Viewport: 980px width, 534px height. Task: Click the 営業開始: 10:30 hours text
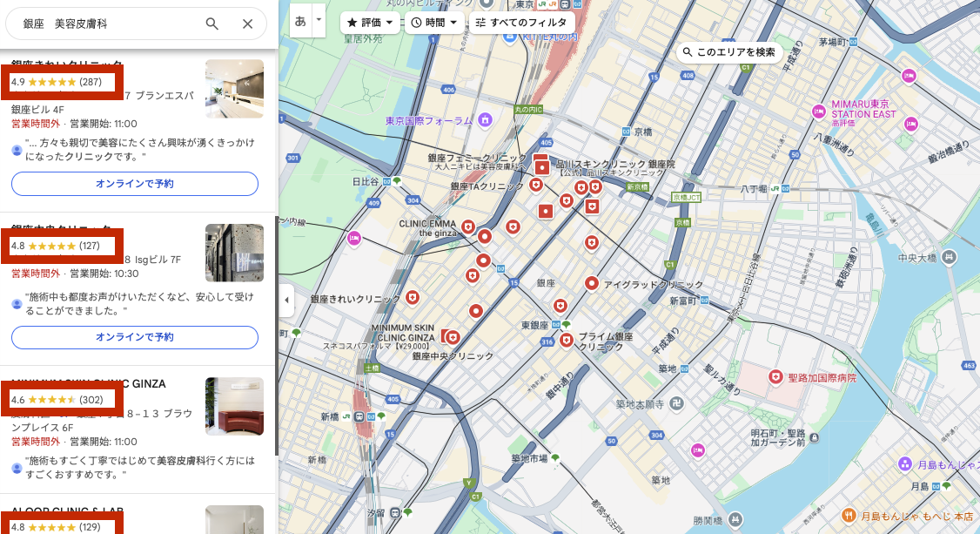click(104, 274)
